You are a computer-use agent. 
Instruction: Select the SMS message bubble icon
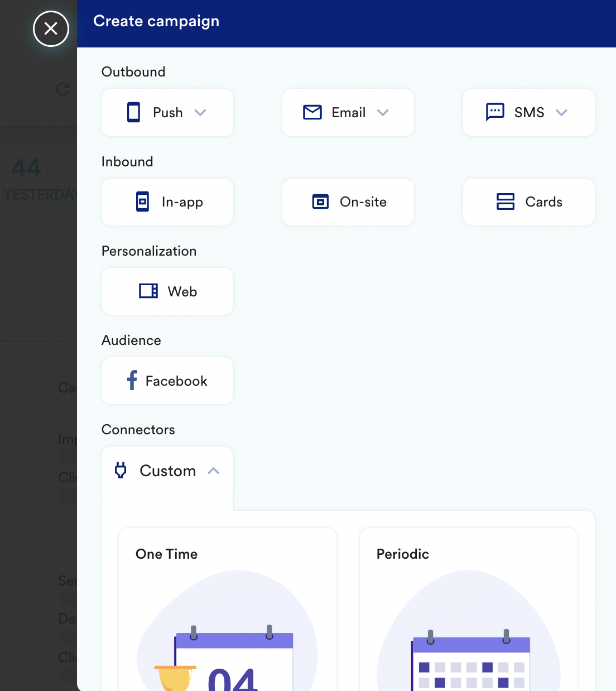pyautogui.click(x=495, y=112)
